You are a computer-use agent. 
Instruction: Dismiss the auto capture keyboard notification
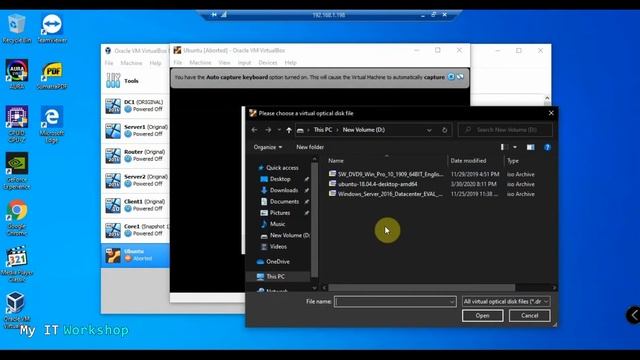[x=451, y=77]
